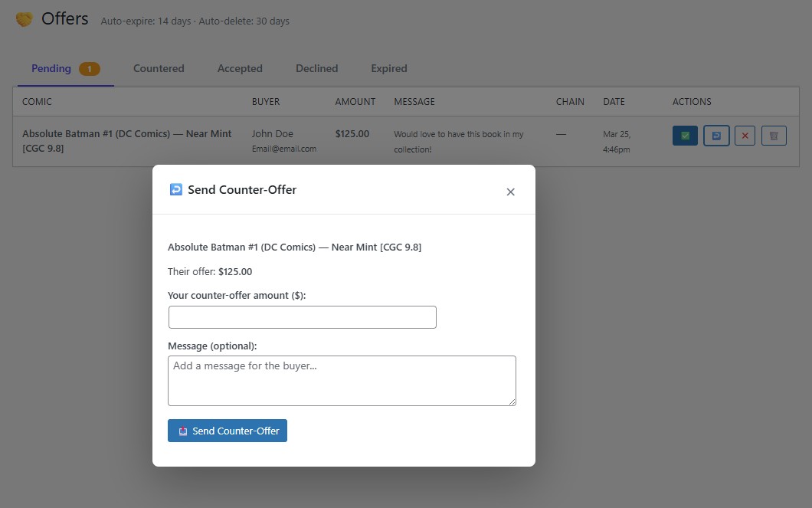Click the Pending count badge
This screenshot has height=508, width=812.
click(x=90, y=69)
